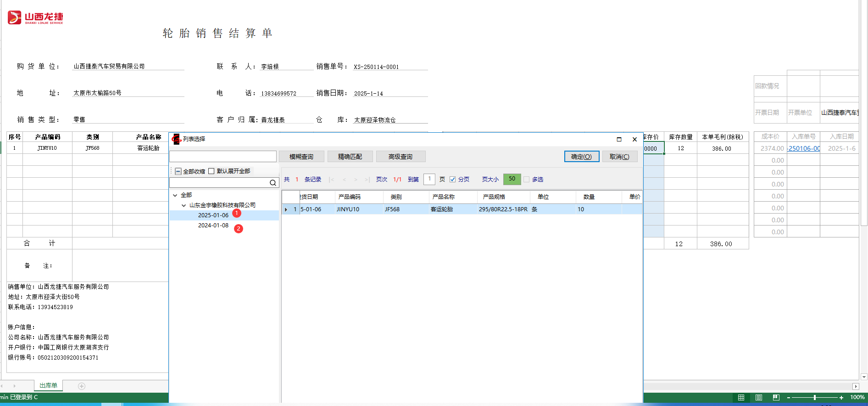Add a new sheet with plus icon
The image size is (868, 406).
pyautogui.click(x=82, y=386)
